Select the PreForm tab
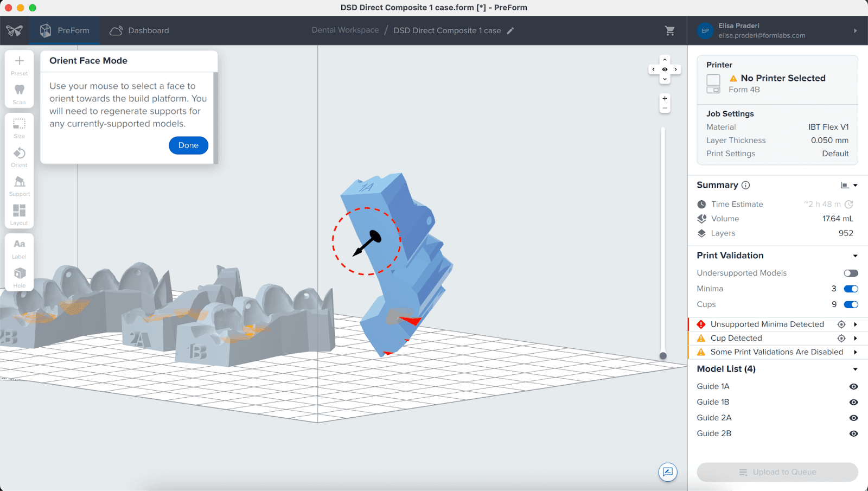Image resolution: width=868 pixels, height=491 pixels. click(x=65, y=31)
